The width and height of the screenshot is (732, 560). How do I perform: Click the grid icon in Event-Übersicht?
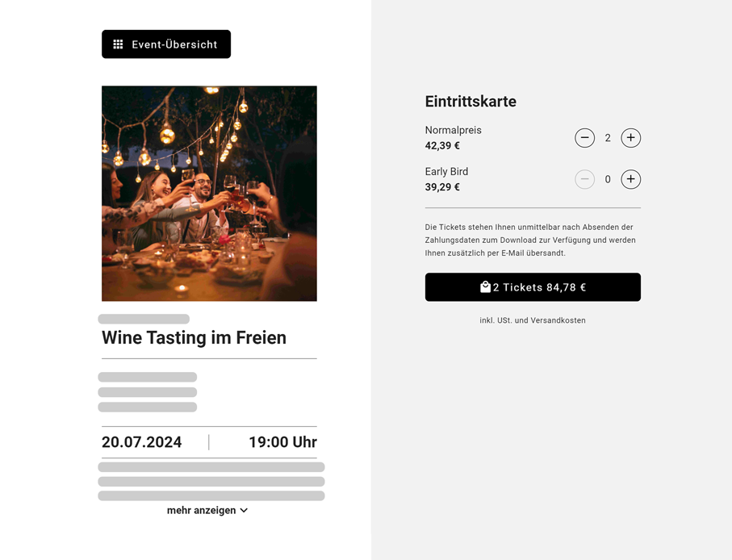point(118,44)
